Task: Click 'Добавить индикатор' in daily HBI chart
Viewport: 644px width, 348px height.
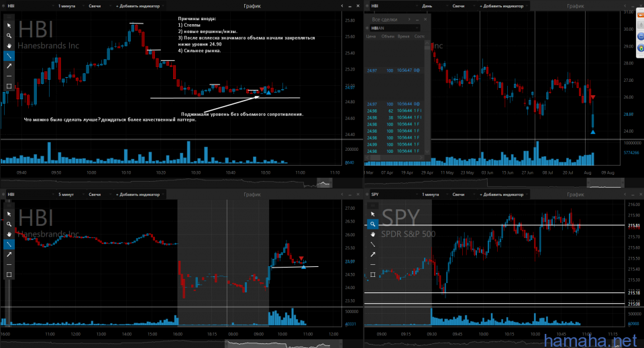Action: (502, 6)
